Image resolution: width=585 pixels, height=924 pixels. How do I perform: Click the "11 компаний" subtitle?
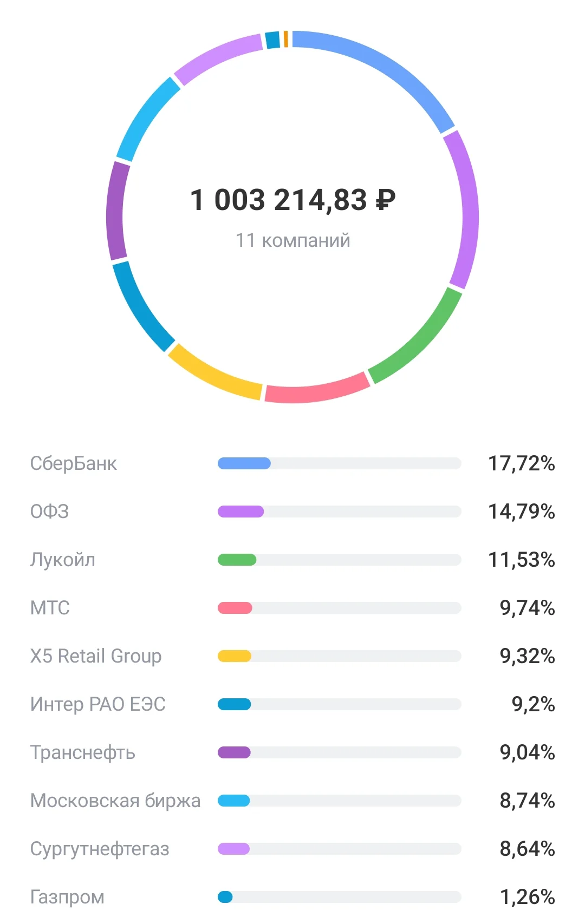[292, 240]
